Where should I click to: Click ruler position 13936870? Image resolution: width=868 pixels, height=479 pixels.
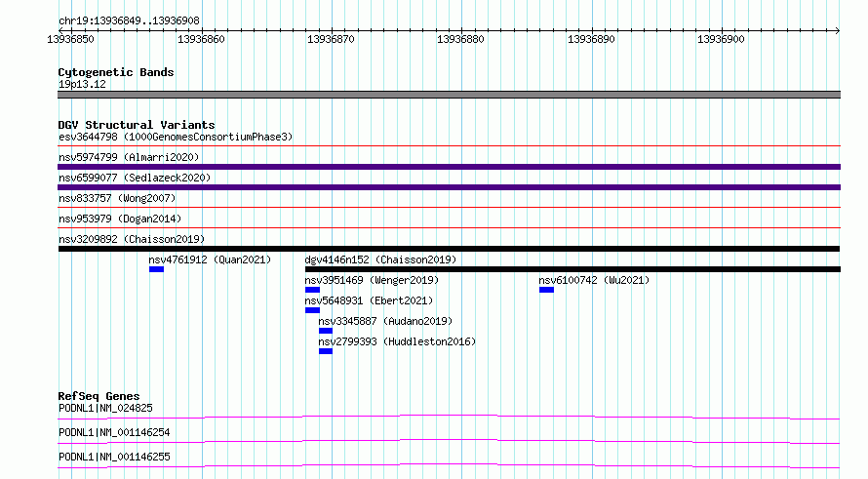tap(331, 39)
